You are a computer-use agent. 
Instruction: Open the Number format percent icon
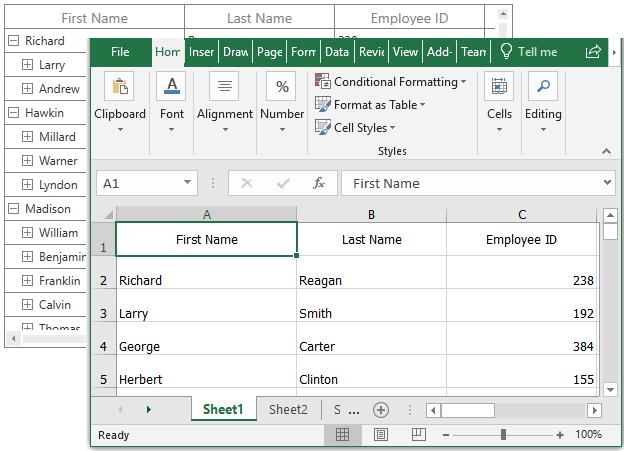[282, 89]
